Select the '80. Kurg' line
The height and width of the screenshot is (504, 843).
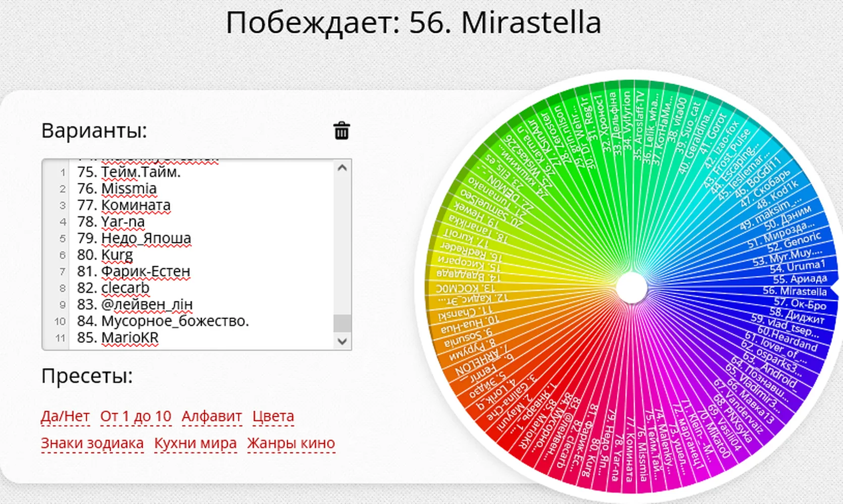point(105,255)
